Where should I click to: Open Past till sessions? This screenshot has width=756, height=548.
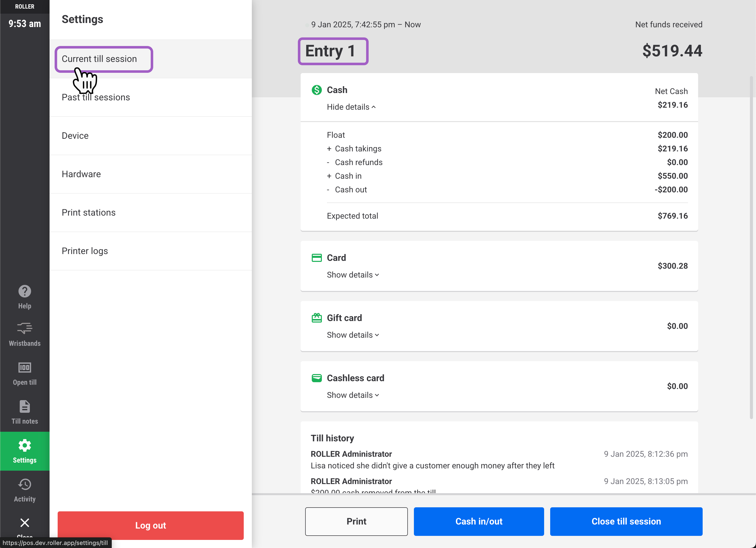[151, 97]
